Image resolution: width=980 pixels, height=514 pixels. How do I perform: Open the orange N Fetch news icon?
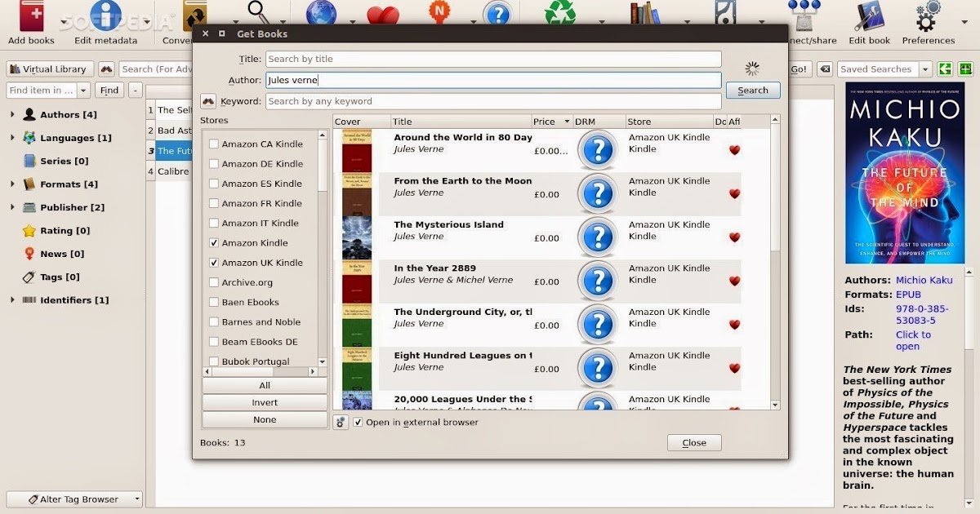pyautogui.click(x=439, y=13)
